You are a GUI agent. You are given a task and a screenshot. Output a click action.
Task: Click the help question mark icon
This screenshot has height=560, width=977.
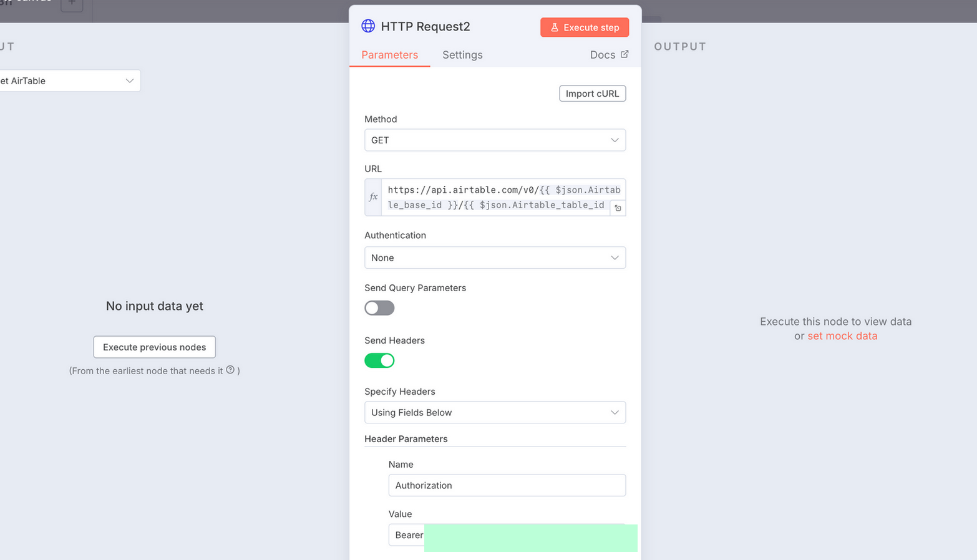(230, 370)
